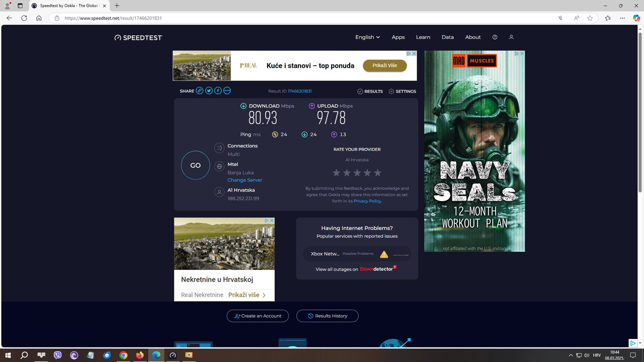Click the IP address 188.252.231.99
644x362 pixels.
point(243,199)
